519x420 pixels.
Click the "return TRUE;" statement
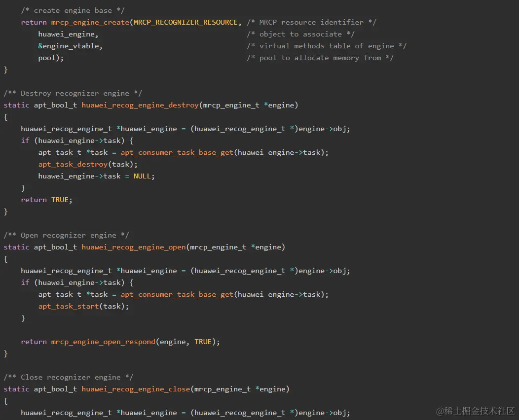(47, 200)
